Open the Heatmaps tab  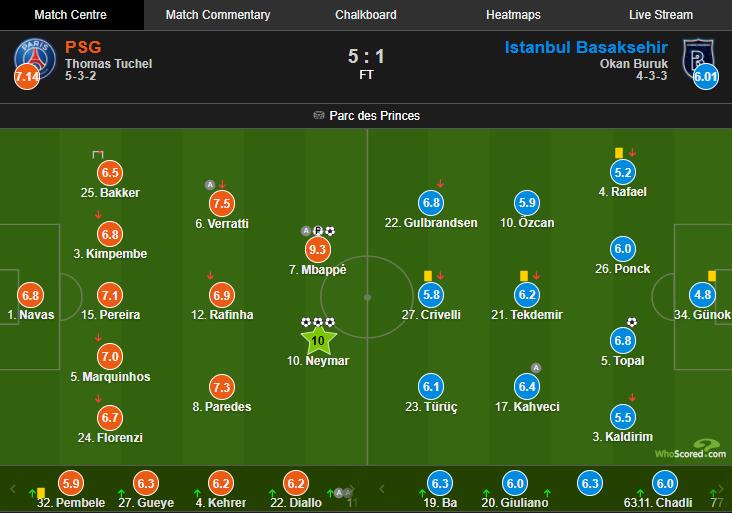tap(513, 15)
